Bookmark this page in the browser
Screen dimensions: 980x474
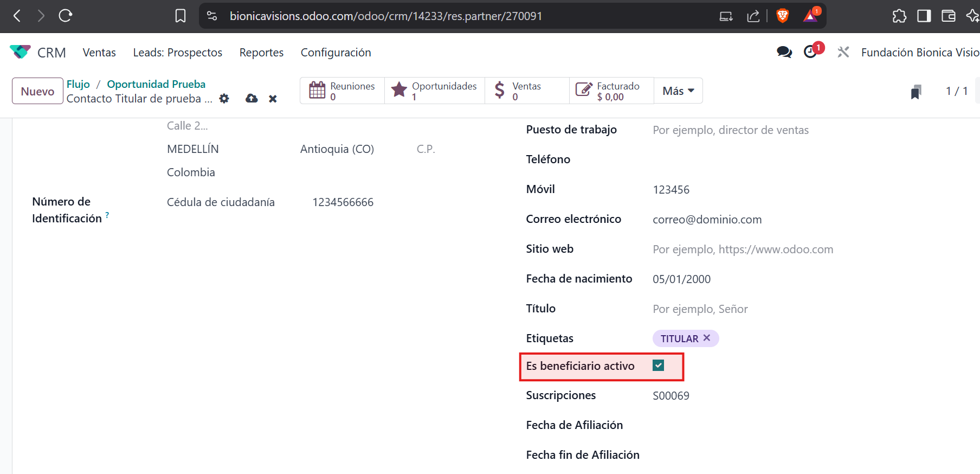click(x=180, y=16)
